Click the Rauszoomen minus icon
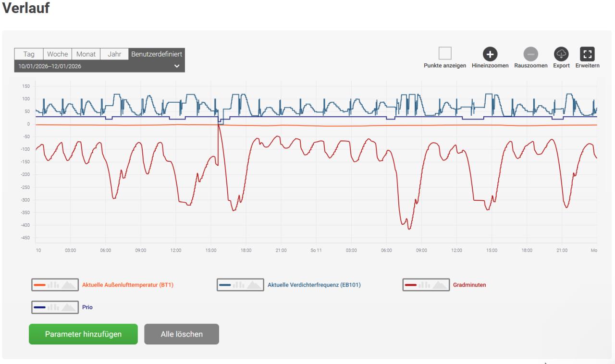Screen dimensions: 615x364 (531, 54)
